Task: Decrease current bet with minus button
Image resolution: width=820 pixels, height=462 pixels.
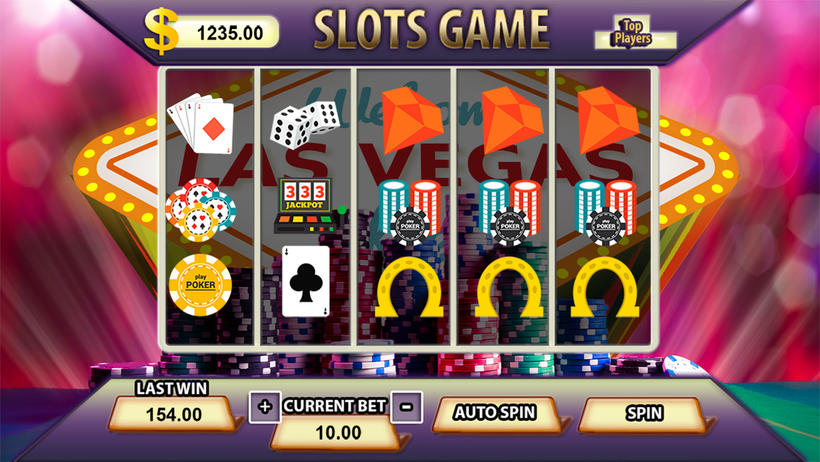Action: (x=406, y=407)
